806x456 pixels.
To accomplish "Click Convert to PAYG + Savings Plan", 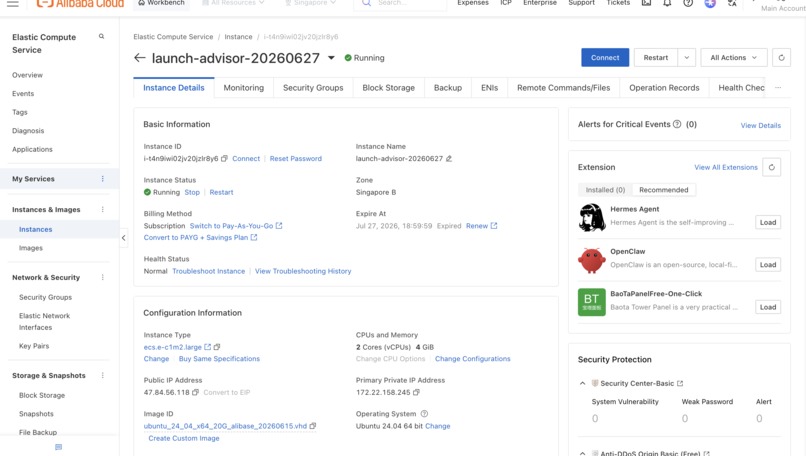I will pyautogui.click(x=200, y=238).
